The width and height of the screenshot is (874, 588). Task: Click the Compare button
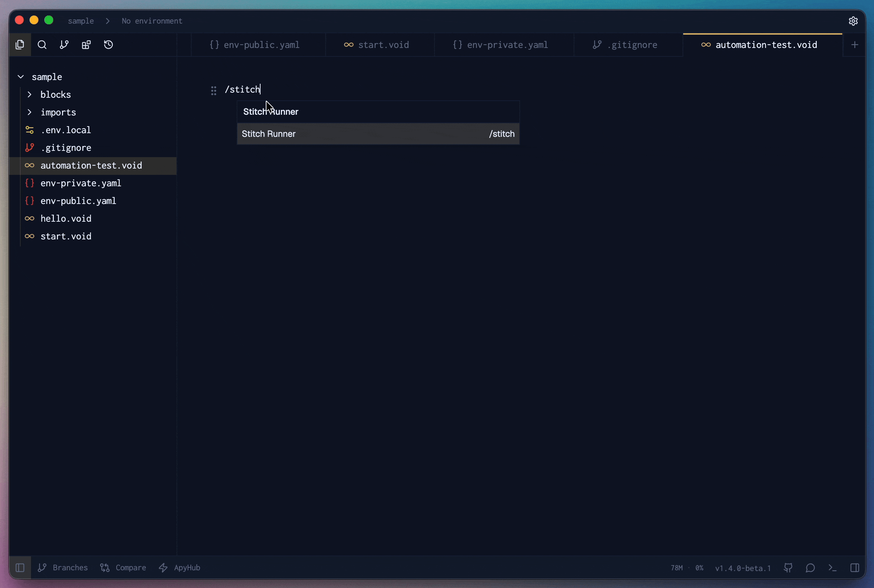click(x=123, y=568)
